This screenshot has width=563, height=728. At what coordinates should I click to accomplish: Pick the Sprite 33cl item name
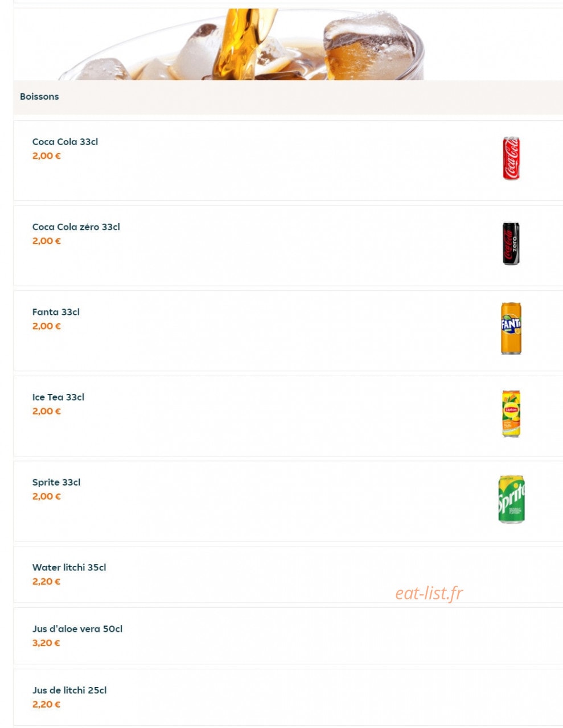(x=56, y=482)
